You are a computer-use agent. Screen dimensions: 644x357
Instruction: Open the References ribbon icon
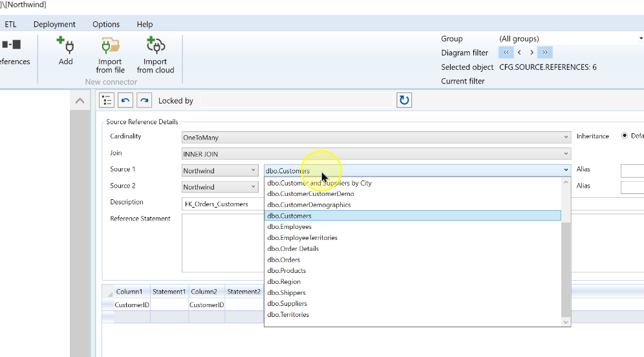tap(11, 45)
